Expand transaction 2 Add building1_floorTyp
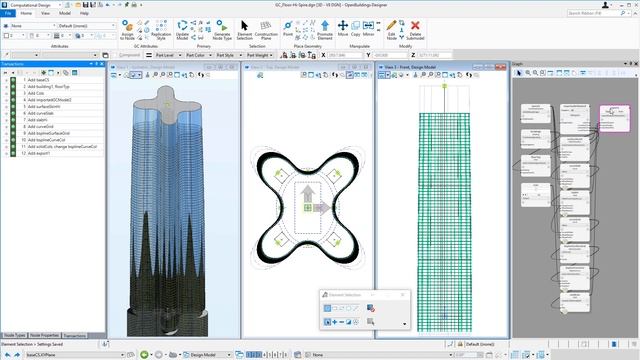This screenshot has width=640, height=360. coord(6,87)
